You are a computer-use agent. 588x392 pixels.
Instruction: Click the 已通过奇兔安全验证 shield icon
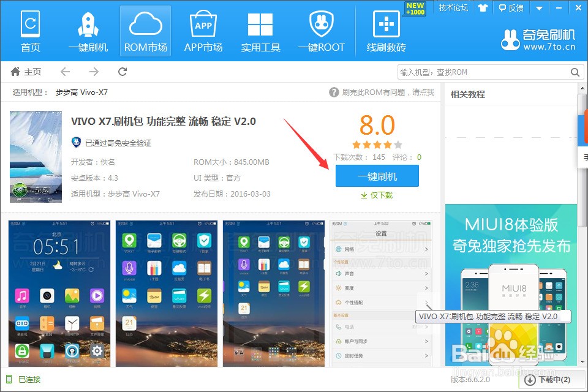[76, 143]
